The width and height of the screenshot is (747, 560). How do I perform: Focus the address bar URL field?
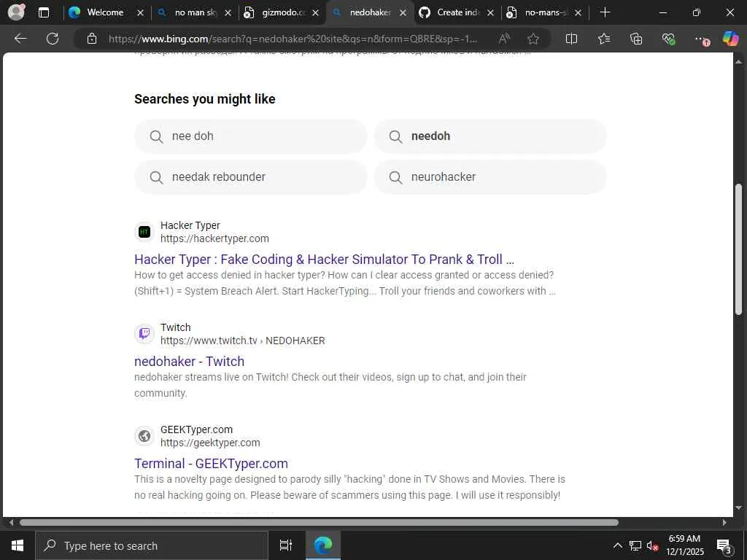click(293, 39)
